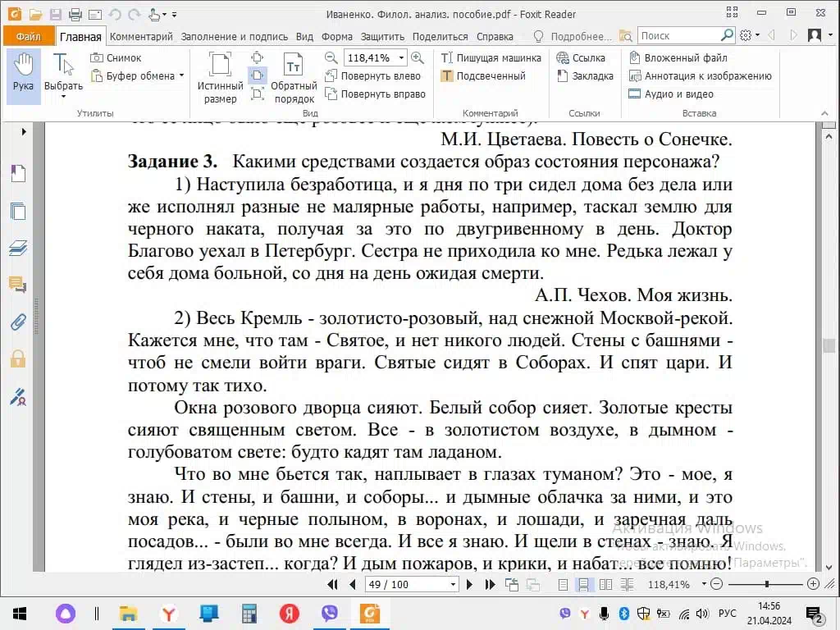The height and width of the screenshot is (630, 840).
Task: Open the Вид ribbon tab
Action: pos(304,36)
